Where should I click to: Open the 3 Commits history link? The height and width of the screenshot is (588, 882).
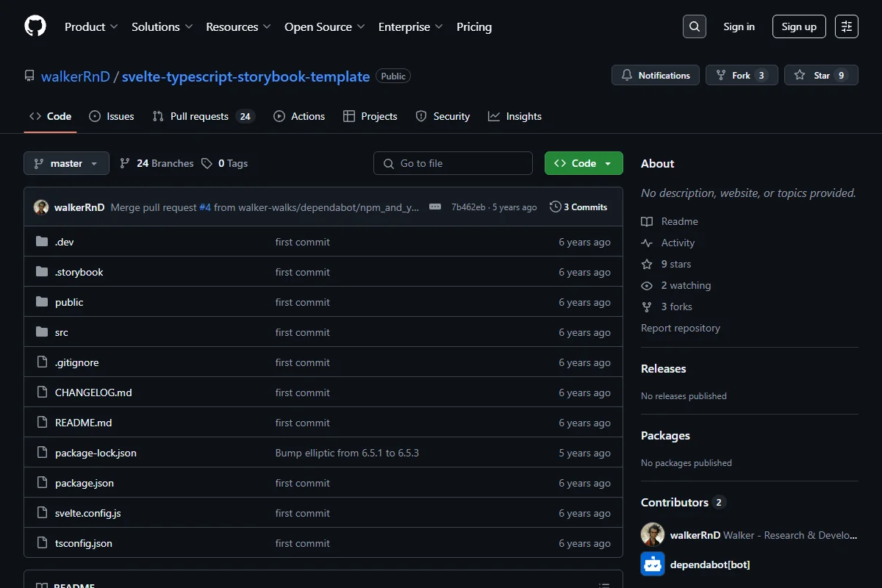pyautogui.click(x=578, y=207)
